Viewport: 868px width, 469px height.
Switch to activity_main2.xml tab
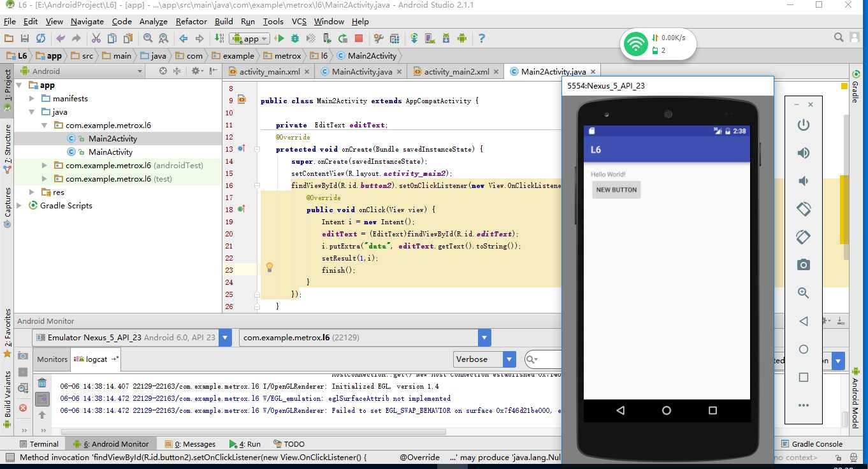coord(456,71)
